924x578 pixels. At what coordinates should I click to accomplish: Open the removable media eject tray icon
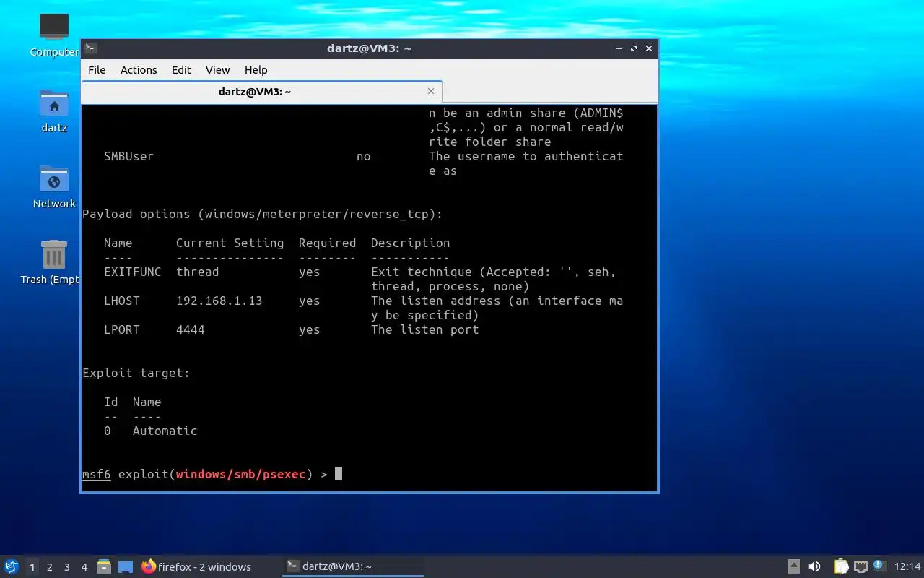tap(793, 566)
